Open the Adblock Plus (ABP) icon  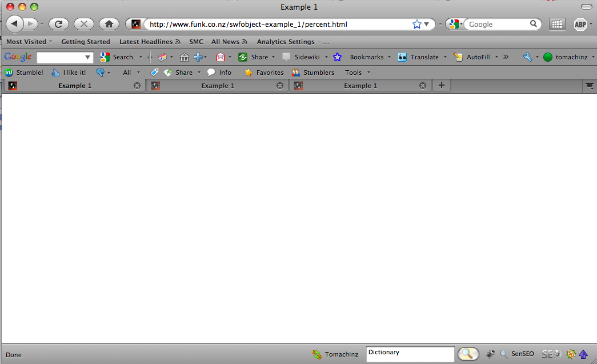click(580, 24)
